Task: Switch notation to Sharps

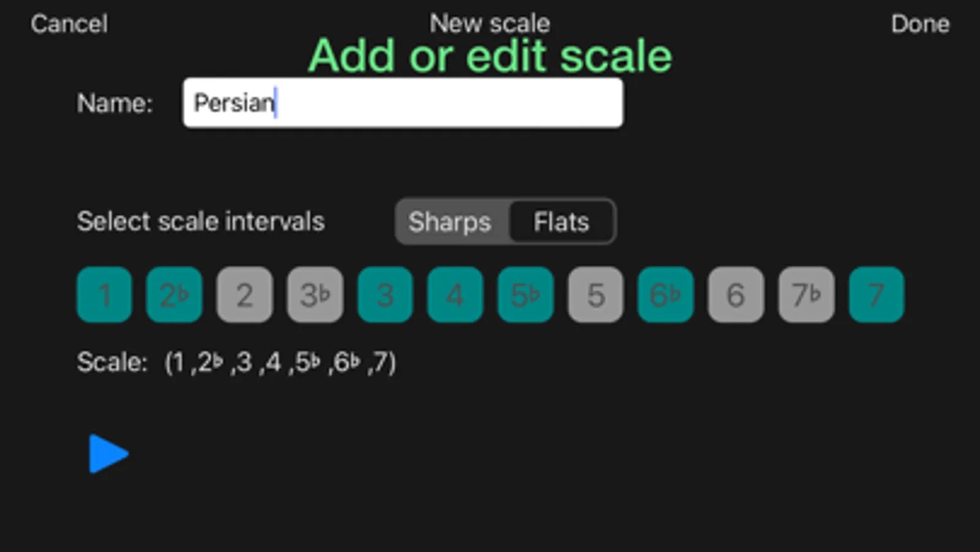Action: tap(451, 221)
